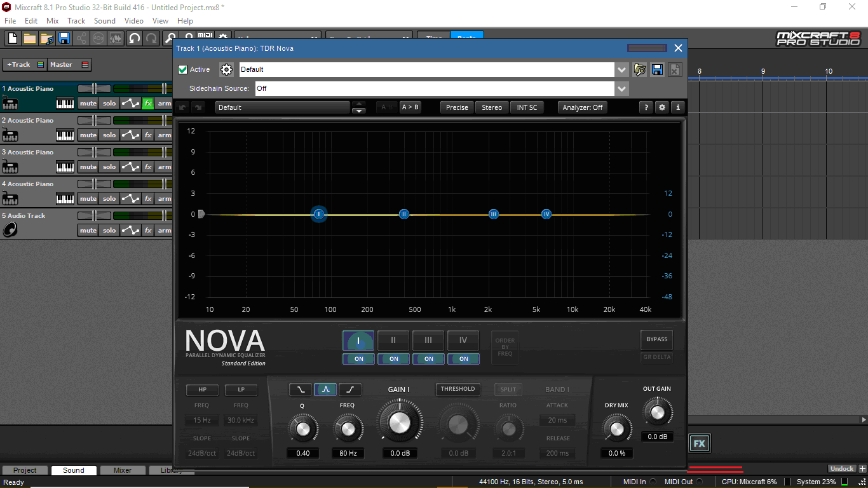Cycle the Precise quality mode selector
Screen dimensions: 868x488
pos(457,107)
